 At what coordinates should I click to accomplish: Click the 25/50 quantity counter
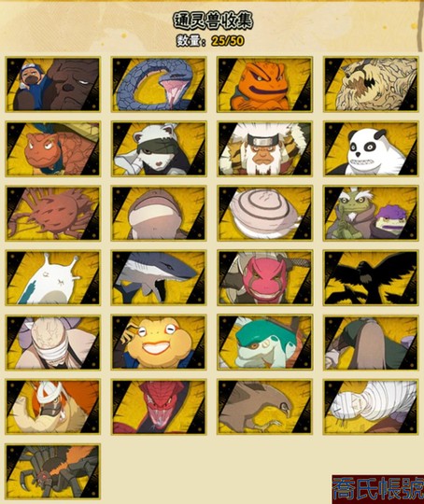pos(228,41)
